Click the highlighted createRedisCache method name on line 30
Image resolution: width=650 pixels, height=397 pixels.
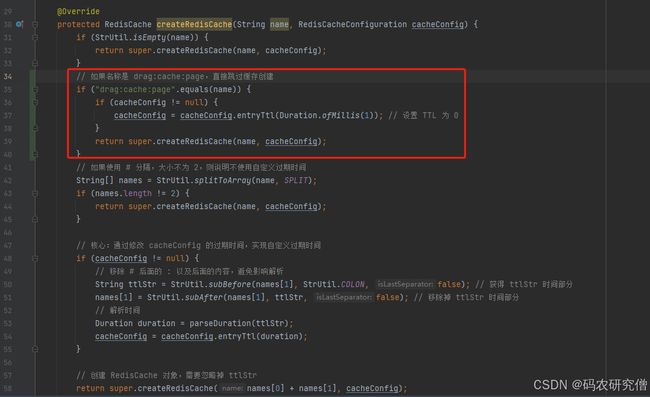194,24
